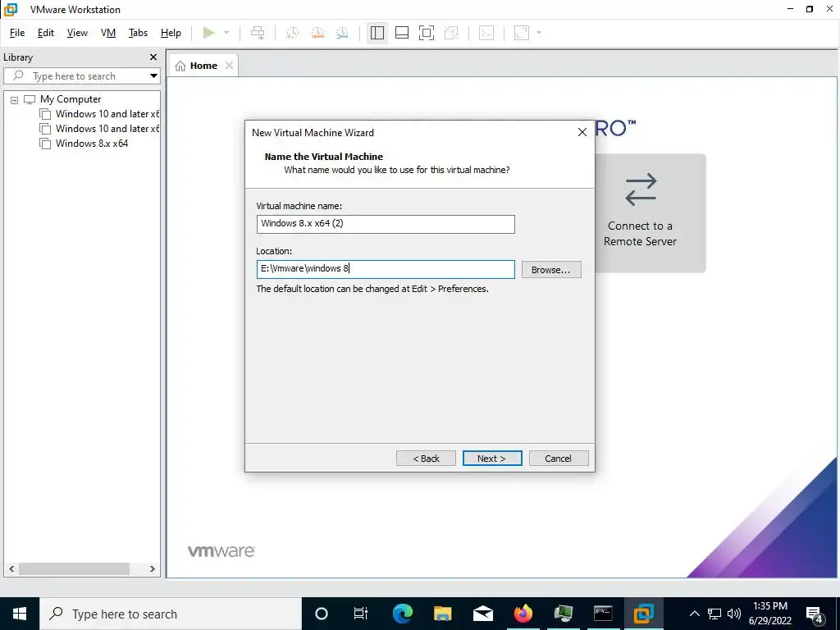Open the Tabs menu
The width and height of the screenshot is (840, 630).
click(x=138, y=33)
